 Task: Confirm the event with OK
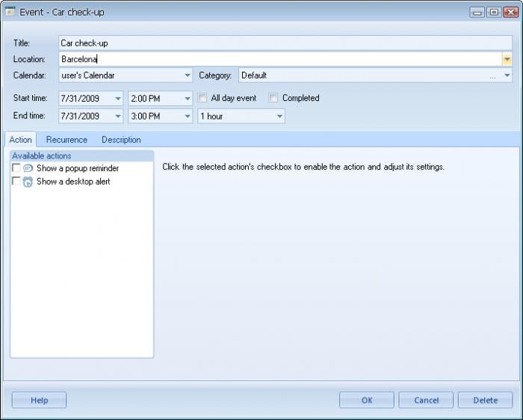coord(367,400)
